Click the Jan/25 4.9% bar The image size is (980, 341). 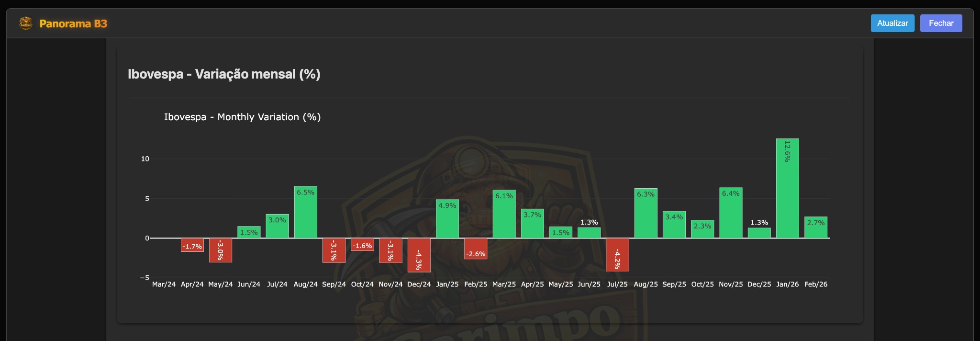(x=447, y=219)
